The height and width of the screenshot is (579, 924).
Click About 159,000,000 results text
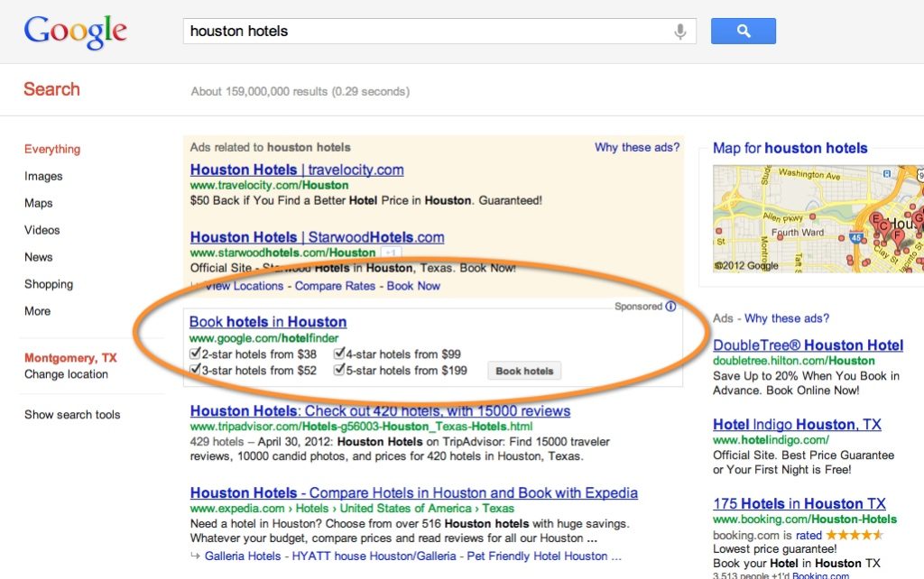300,91
